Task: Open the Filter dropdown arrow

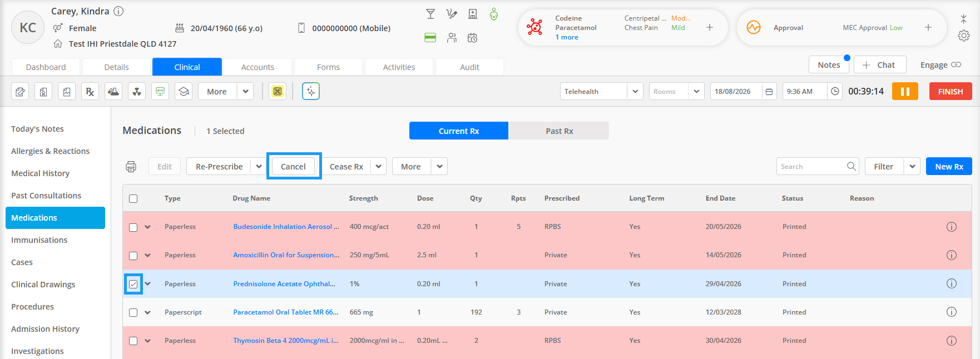Action: coord(912,167)
